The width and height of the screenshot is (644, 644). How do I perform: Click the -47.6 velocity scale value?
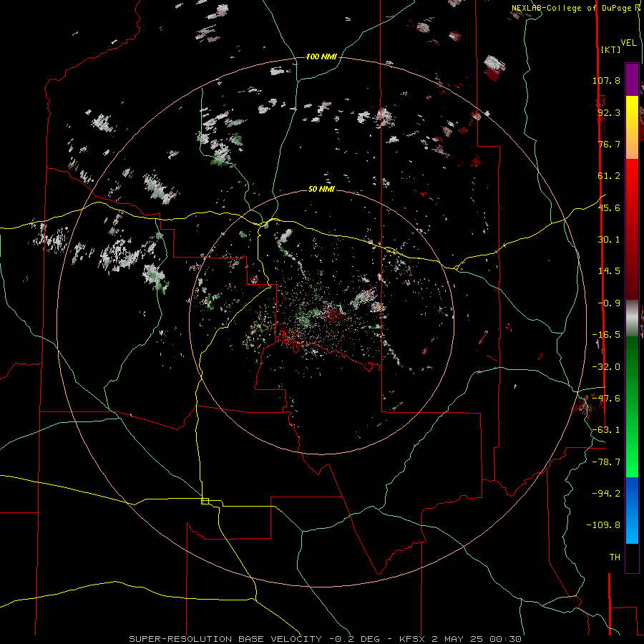[606, 399]
